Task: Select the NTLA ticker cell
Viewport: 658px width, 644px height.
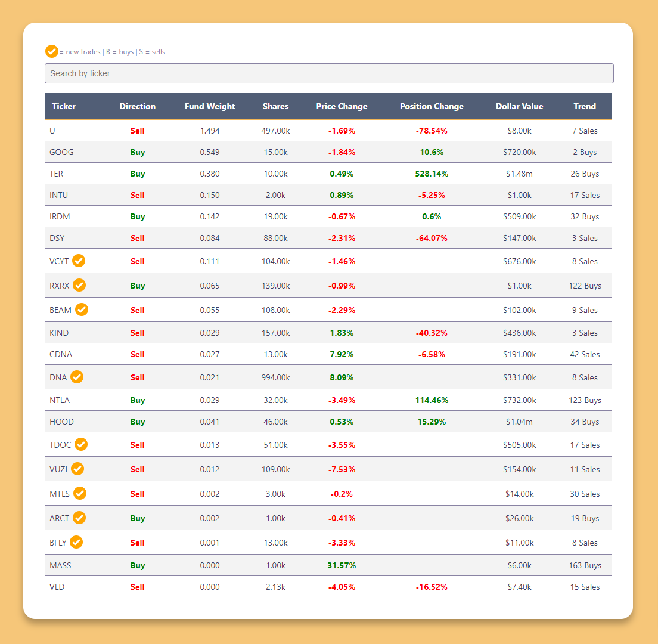Action: pyautogui.click(x=60, y=400)
